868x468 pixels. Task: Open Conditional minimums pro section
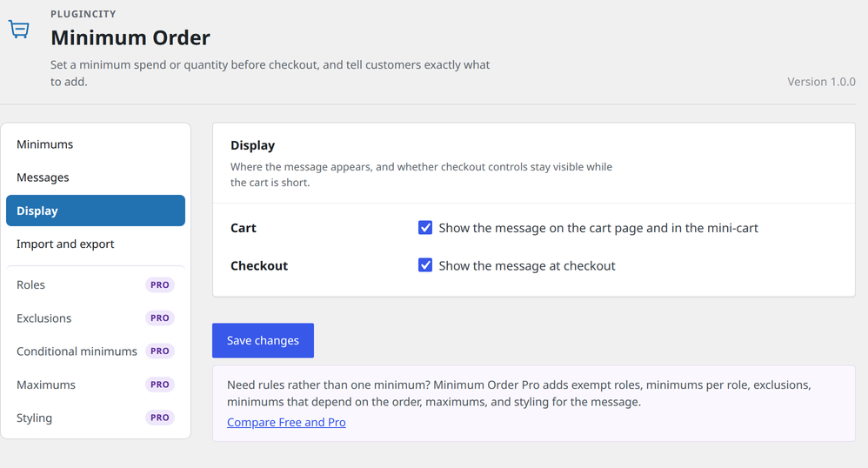coord(95,351)
